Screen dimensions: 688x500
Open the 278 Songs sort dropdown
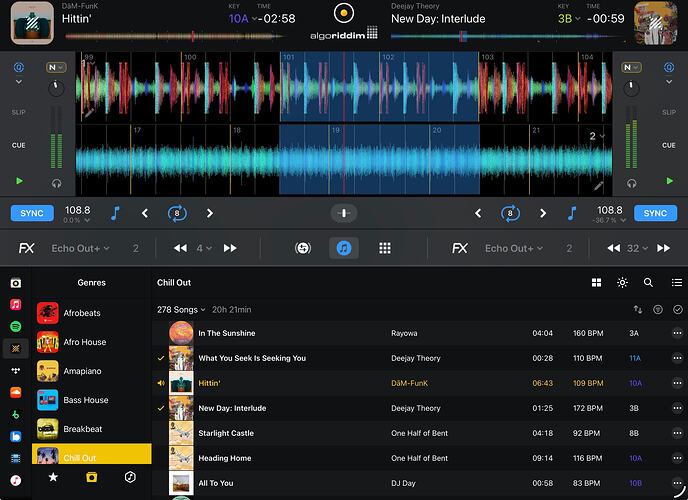click(x=181, y=310)
